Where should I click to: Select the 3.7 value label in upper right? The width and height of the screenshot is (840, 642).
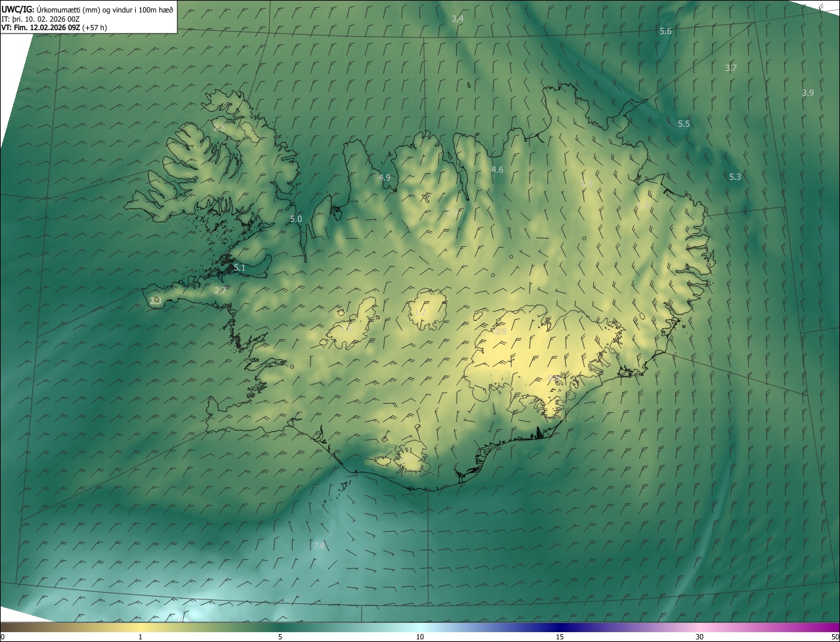pos(731,68)
